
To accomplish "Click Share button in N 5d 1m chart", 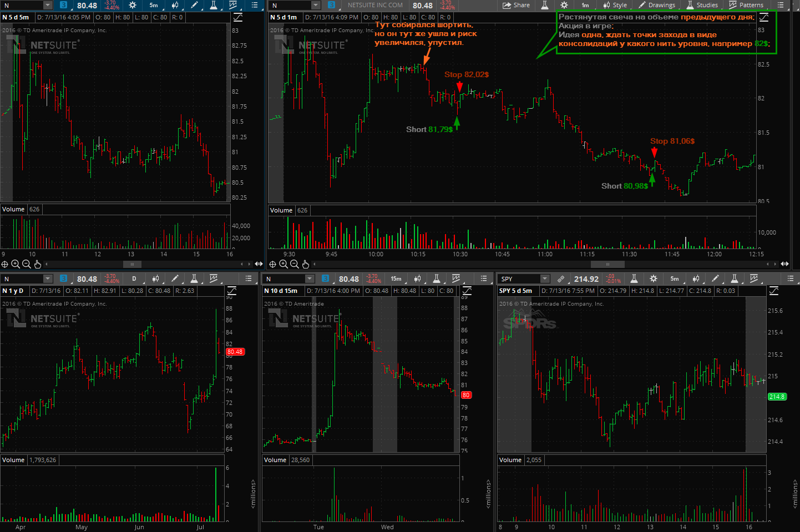I will pos(516,5).
